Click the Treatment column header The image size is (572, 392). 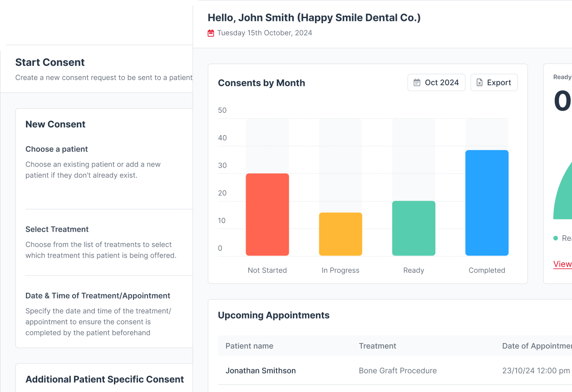click(378, 346)
